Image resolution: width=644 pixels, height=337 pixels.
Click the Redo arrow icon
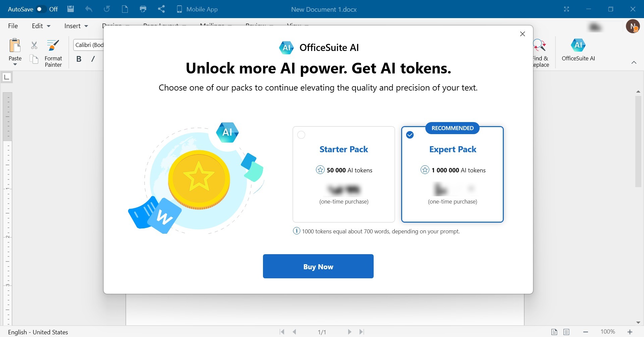click(107, 9)
